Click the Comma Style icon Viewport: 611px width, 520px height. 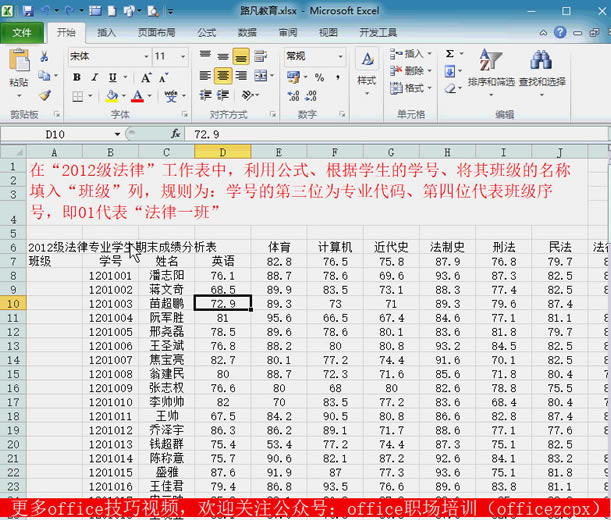tap(338, 77)
